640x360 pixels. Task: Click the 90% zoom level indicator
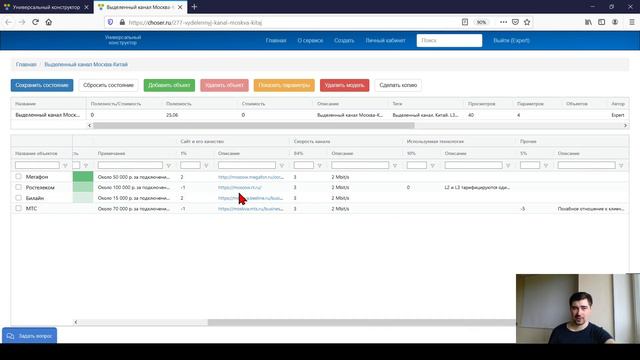482,22
